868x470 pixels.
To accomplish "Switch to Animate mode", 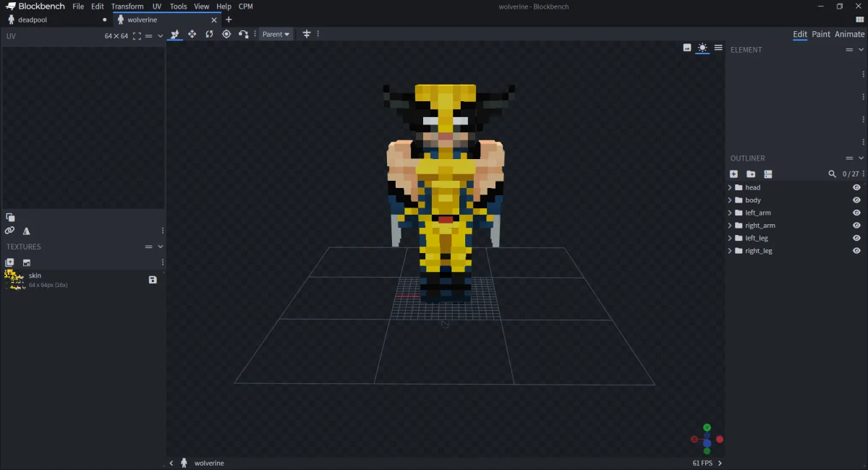I will point(849,34).
